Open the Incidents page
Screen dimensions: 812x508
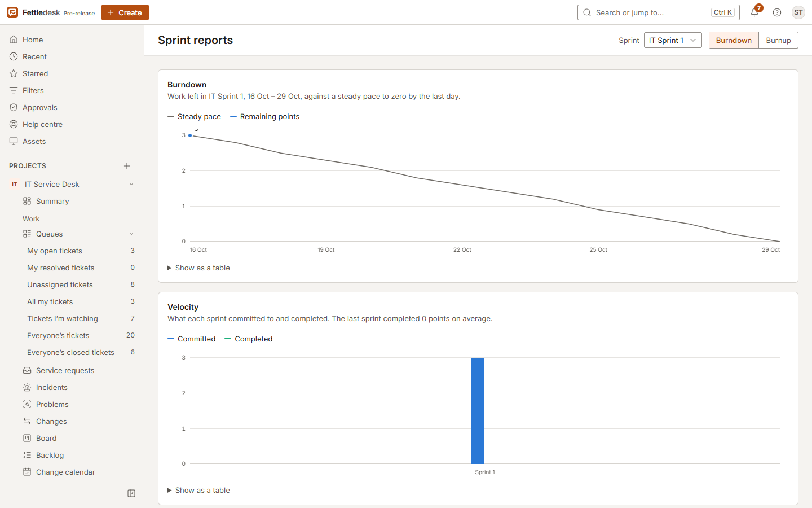(78, 387)
